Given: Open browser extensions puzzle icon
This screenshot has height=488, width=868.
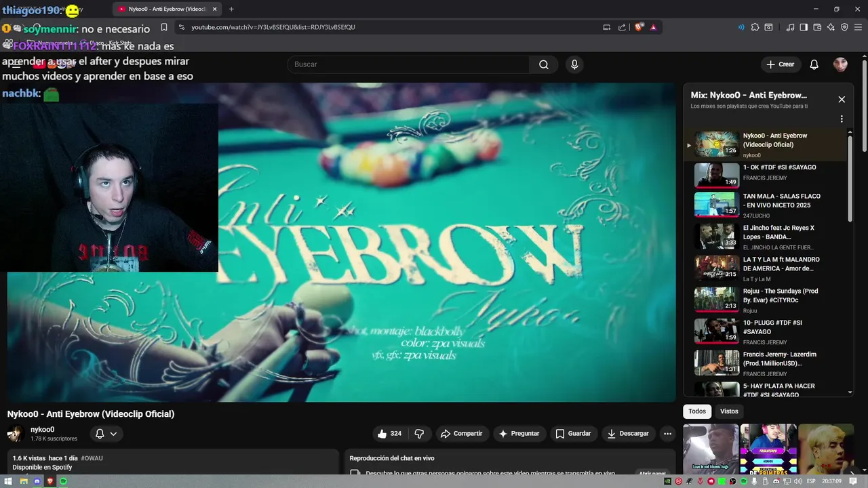Looking at the screenshot, I should 755,27.
